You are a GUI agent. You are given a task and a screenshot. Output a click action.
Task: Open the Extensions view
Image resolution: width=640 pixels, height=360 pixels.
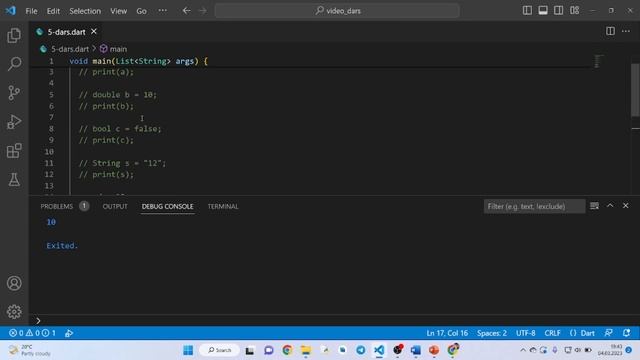(x=14, y=151)
